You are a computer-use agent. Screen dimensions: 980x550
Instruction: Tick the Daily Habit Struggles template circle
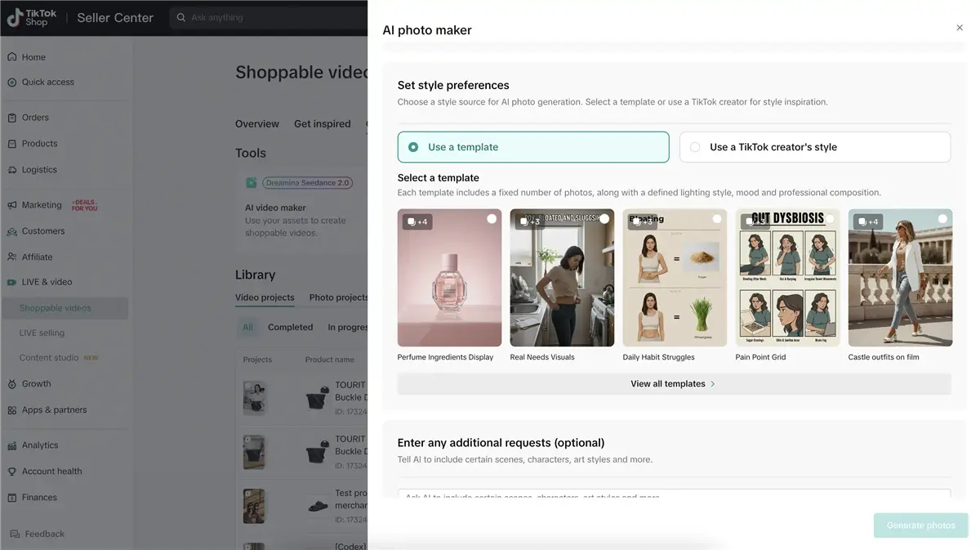point(717,219)
